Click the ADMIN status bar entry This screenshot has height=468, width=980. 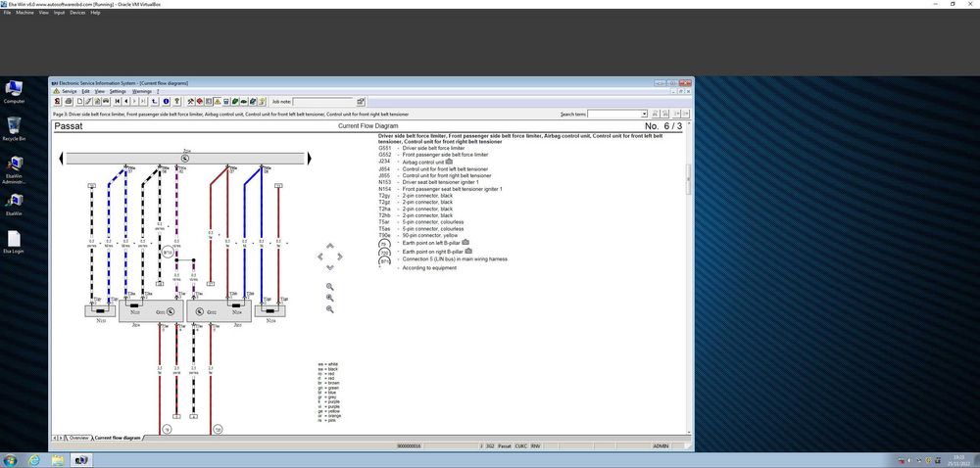point(661,446)
